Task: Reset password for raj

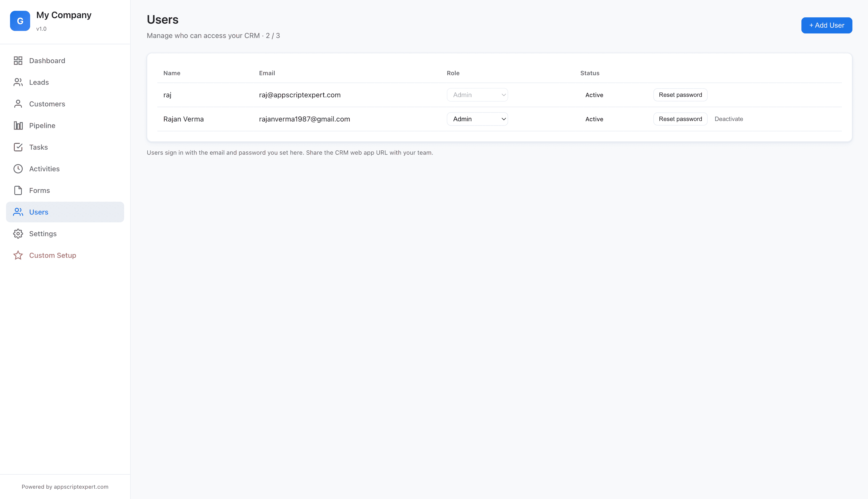Action: point(680,95)
